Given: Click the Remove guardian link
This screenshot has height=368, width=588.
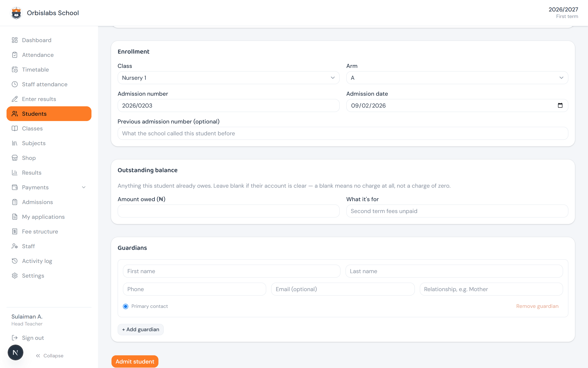Looking at the screenshot, I should tap(537, 306).
